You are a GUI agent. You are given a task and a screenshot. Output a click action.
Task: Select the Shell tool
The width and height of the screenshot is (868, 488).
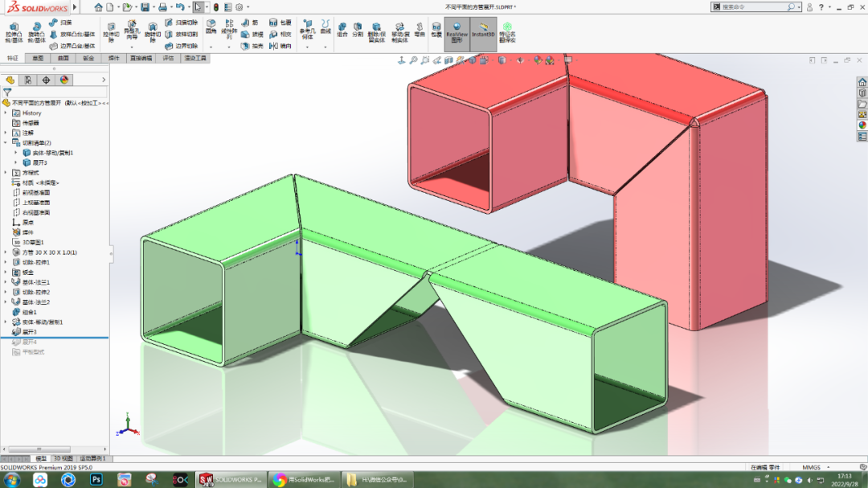coord(245,46)
